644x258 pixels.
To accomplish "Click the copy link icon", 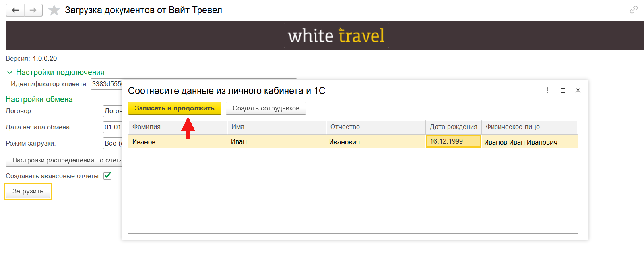I will (x=634, y=10).
